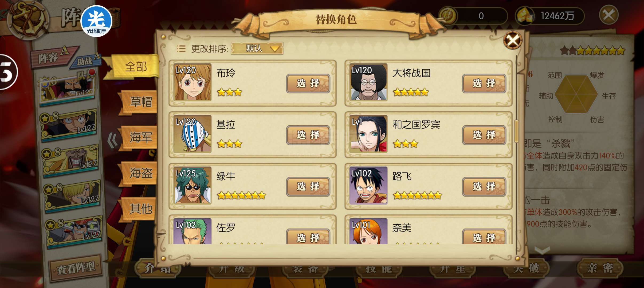Click the double-arrow collapse icon left of 海军
Screen dimensions: 644x288
click(112, 140)
